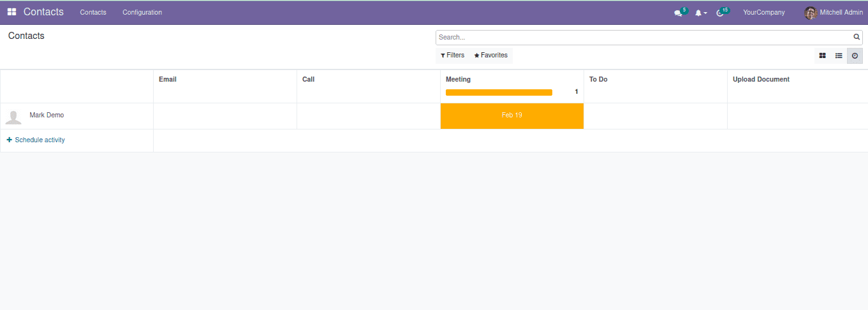
Task: Click the Meeting column progress bar
Action: (499, 92)
